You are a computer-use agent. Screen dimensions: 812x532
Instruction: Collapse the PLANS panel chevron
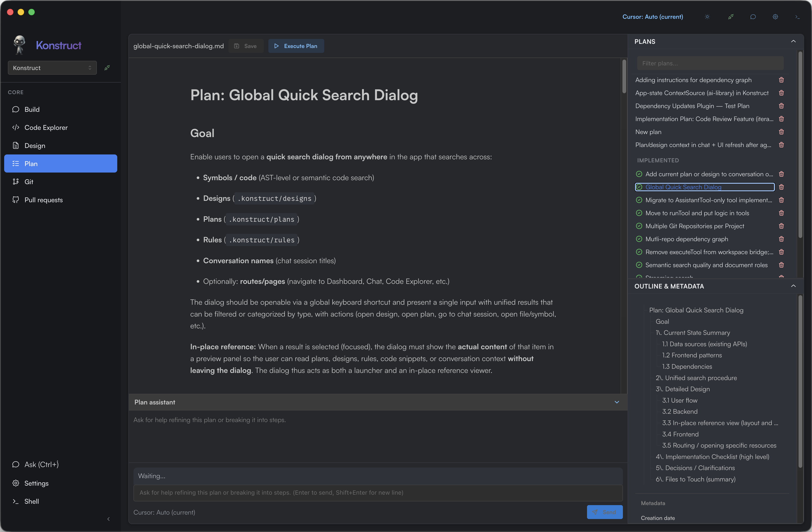click(793, 41)
